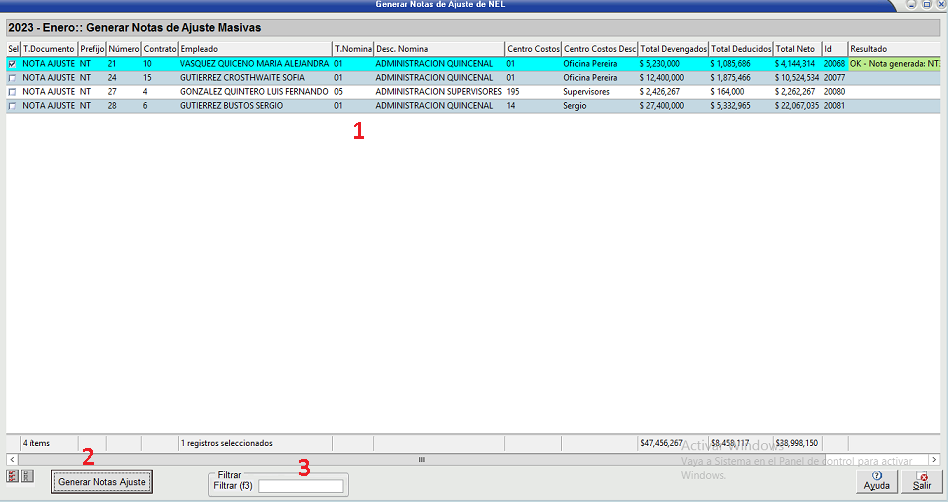Screen dimensions: 948x502
Task: Click the Total Deducidos column header
Action: (741, 48)
